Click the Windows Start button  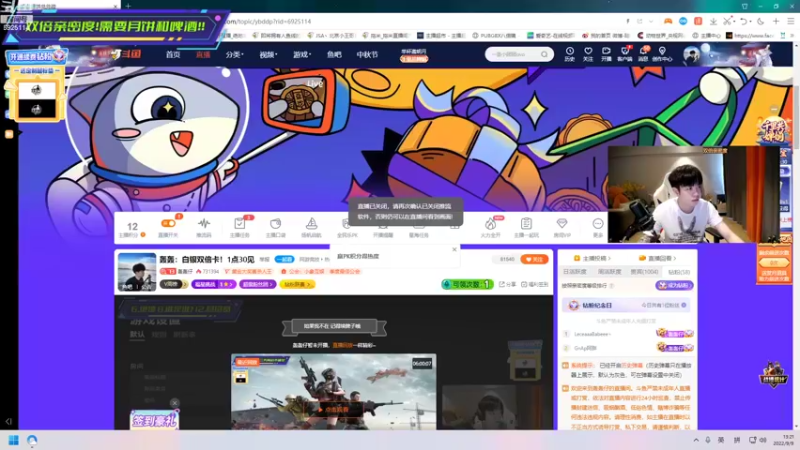[x=14, y=440]
